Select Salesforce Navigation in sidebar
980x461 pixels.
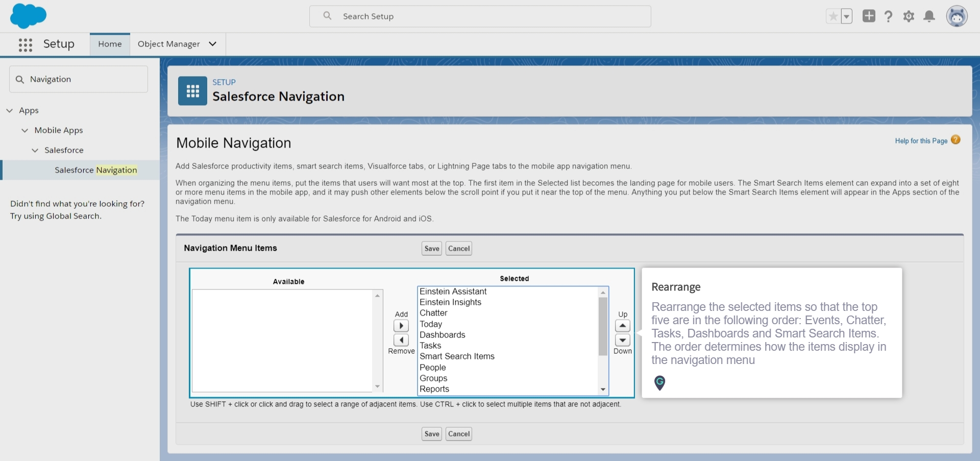click(96, 170)
